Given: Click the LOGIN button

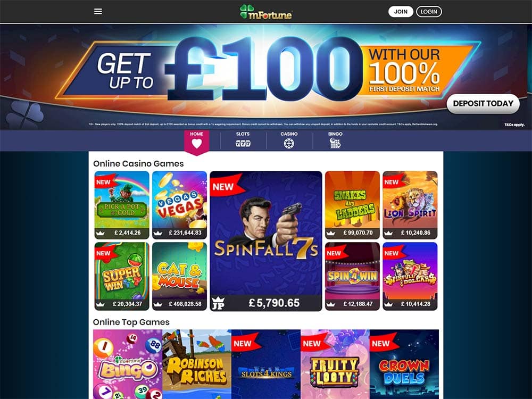Looking at the screenshot, I should (429, 12).
